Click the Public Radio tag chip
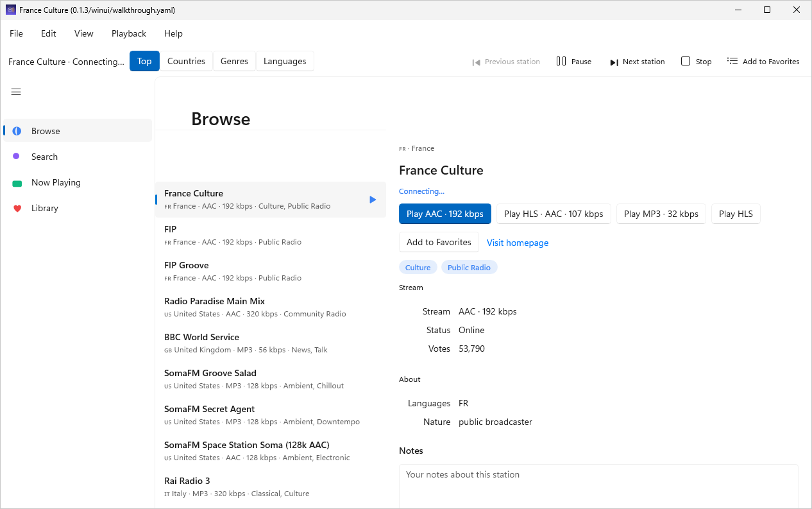812x509 pixels. click(469, 268)
